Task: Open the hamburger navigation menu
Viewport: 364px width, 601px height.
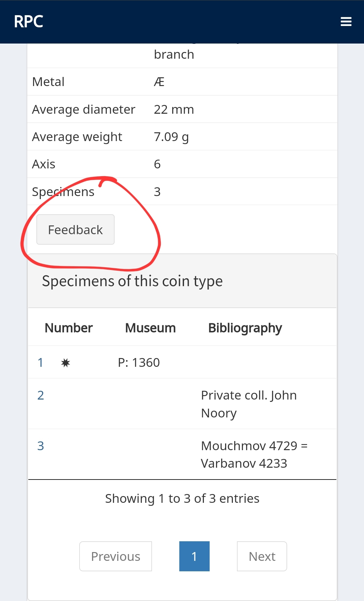Action: tap(346, 22)
